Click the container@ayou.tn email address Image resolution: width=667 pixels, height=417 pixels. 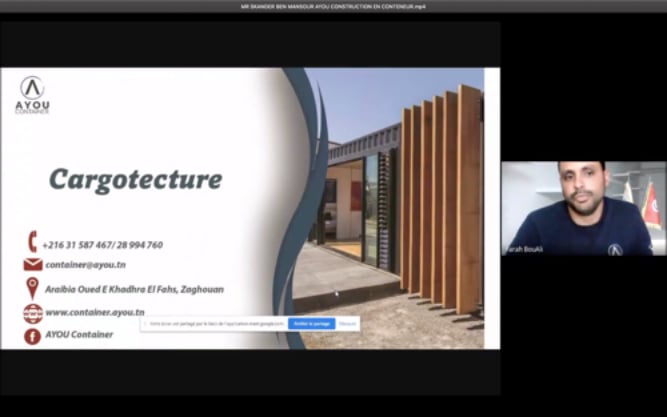[86, 265]
